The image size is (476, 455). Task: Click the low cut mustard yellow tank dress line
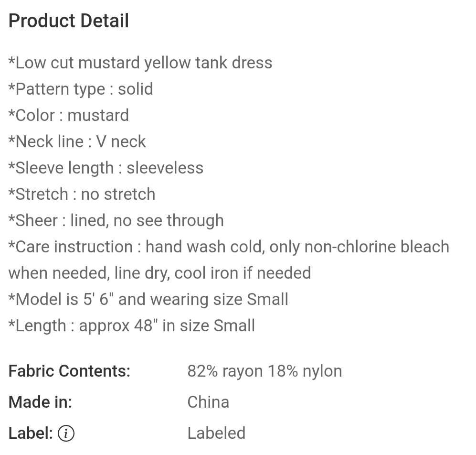tap(140, 63)
